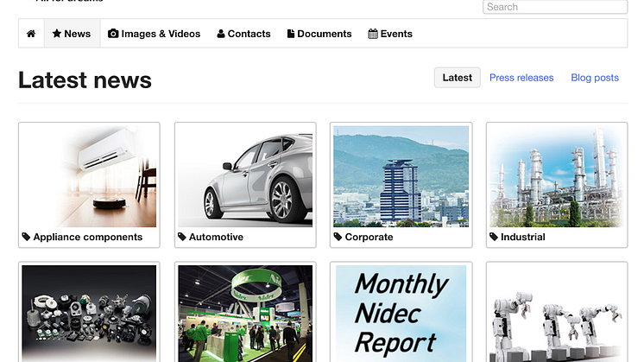Click the file icon beside Documents

point(290,34)
